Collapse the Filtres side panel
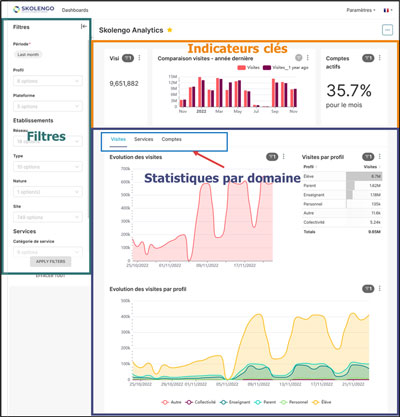The width and height of the screenshot is (400, 417). [84, 26]
